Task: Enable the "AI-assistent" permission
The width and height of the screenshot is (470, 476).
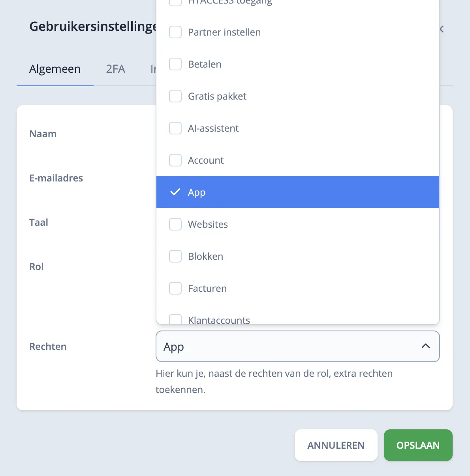Action: coord(175,128)
